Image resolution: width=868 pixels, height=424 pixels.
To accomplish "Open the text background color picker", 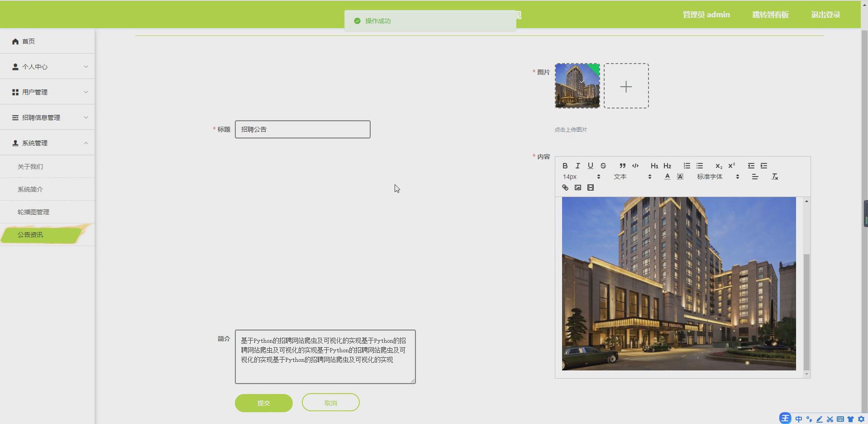I will (x=680, y=177).
